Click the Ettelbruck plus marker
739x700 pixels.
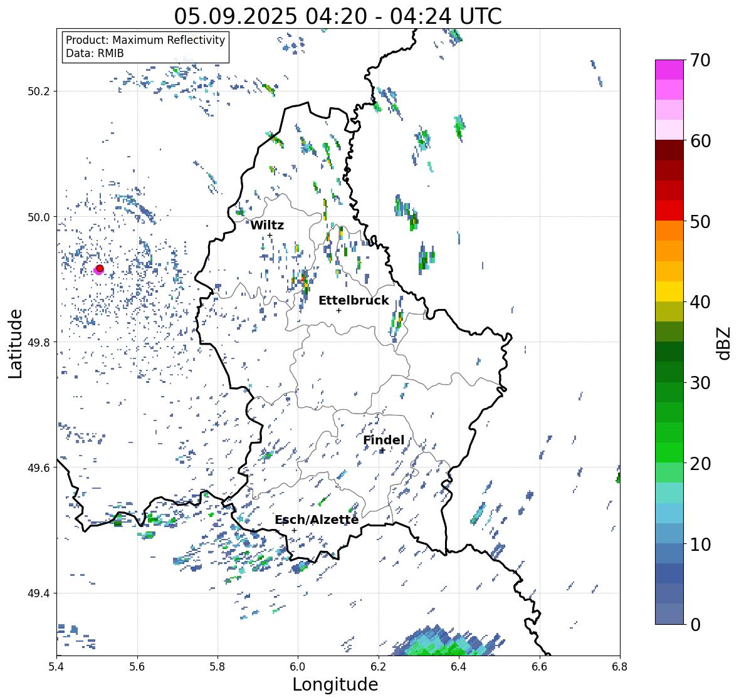click(338, 310)
